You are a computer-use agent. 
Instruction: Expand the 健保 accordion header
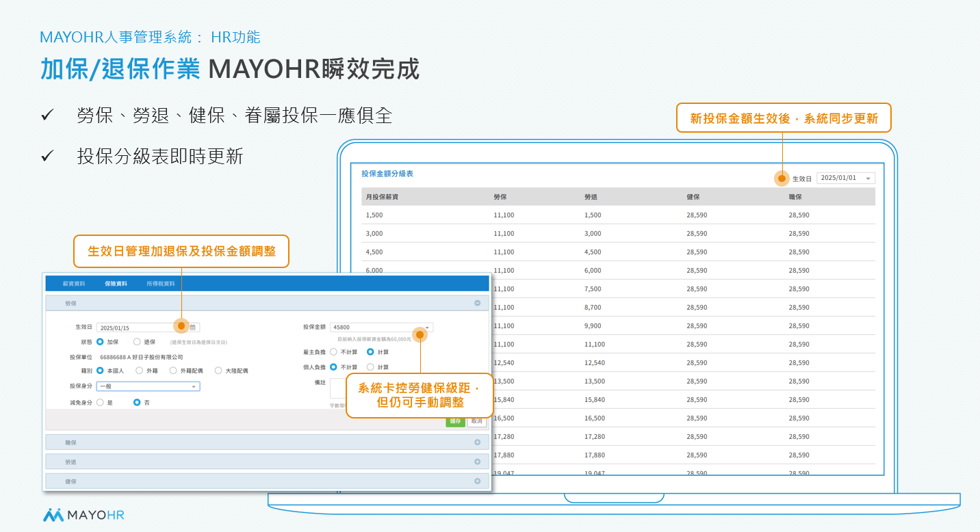click(267, 481)
